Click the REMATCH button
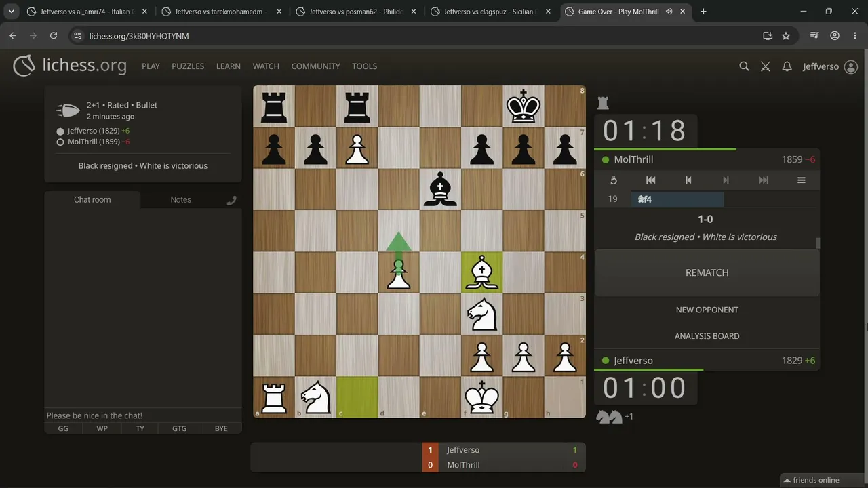The height and width of the screenshot is (488, 868). click(x=707, y=272)
